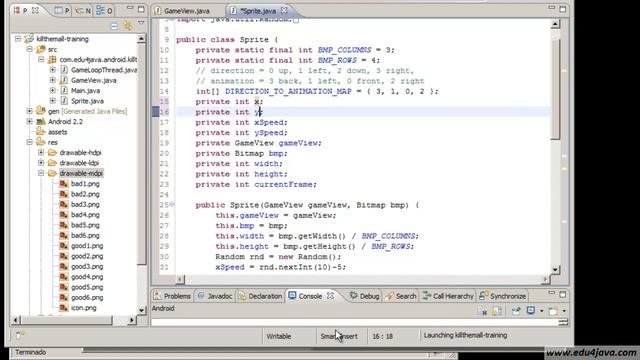Open the Debug tab
Viewport: 640px width, 360px height.
coord(364,296)
